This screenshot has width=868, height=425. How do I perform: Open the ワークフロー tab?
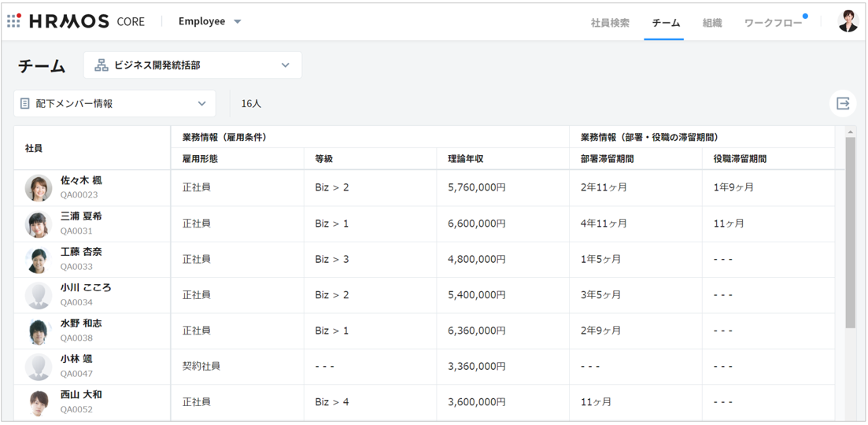pyautogui.click(x=773, y=23)
